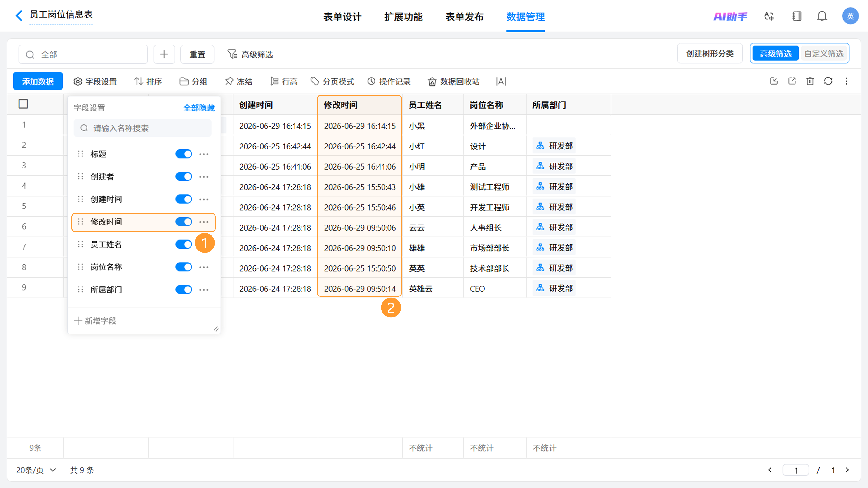The image size is (868, 488).
Task: Toggle visibility of 标题 field
Action: click(184, 154)
